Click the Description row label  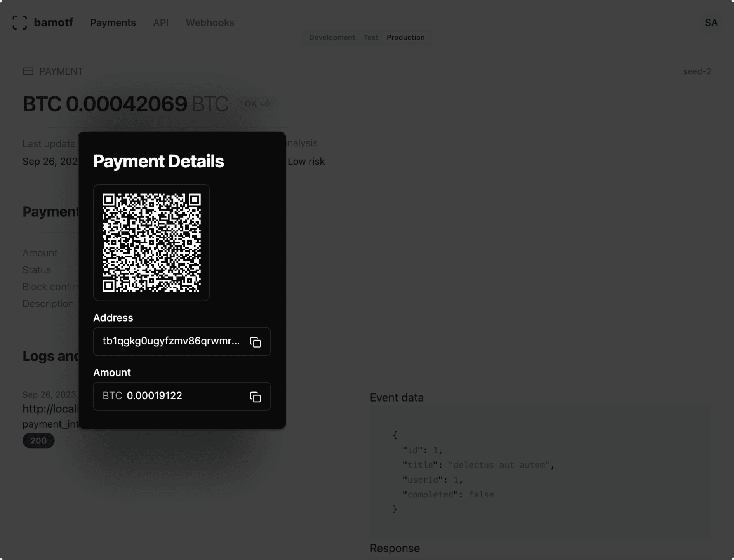48,304
